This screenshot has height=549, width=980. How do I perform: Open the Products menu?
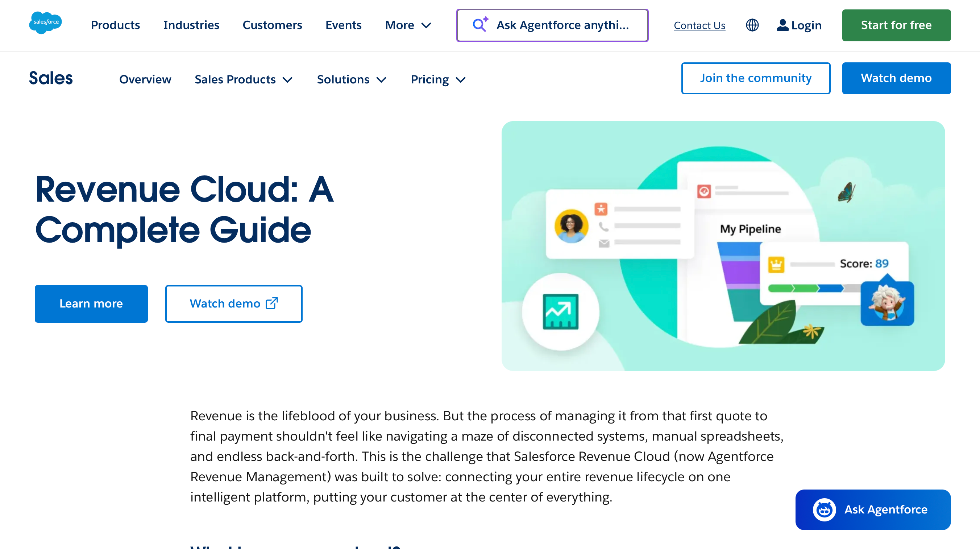(115, 25)
